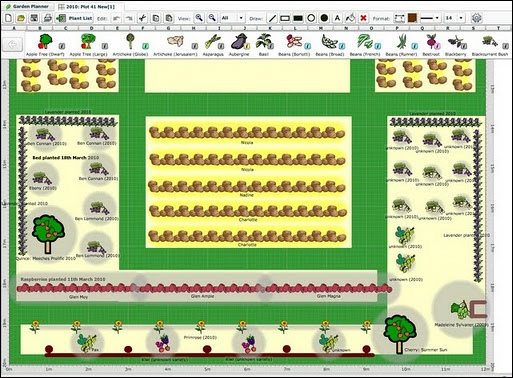Open the View filter 'All' dropdown

233,18
